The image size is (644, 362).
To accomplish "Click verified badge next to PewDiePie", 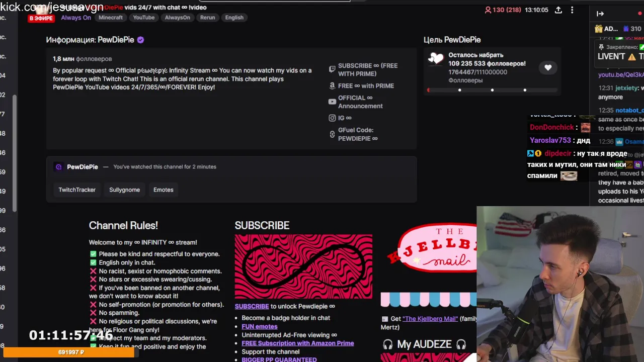I will click(140, 40).
